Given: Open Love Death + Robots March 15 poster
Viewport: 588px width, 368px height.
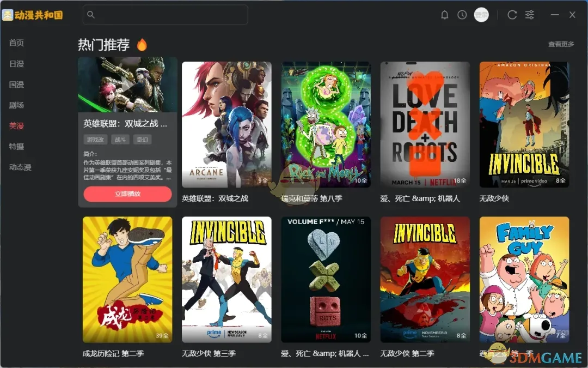Looking at the screenshot, I should pyautogui.click(x=425, y=125).
